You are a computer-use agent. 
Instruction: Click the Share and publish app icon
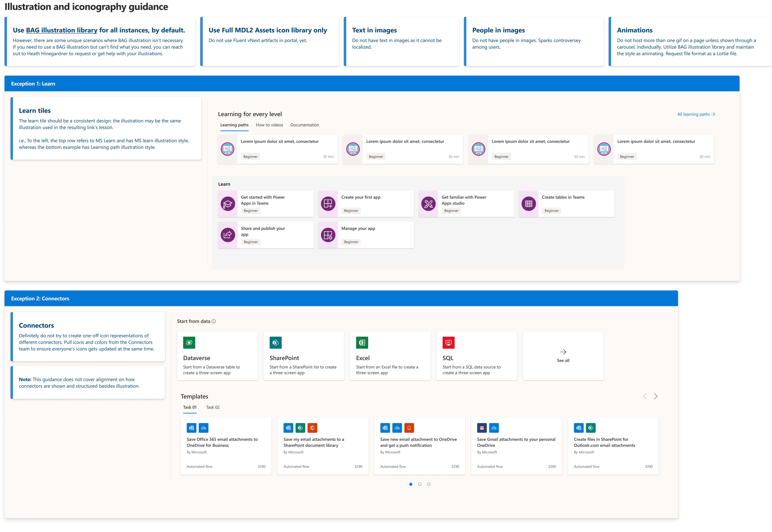(x=228, y=235)
